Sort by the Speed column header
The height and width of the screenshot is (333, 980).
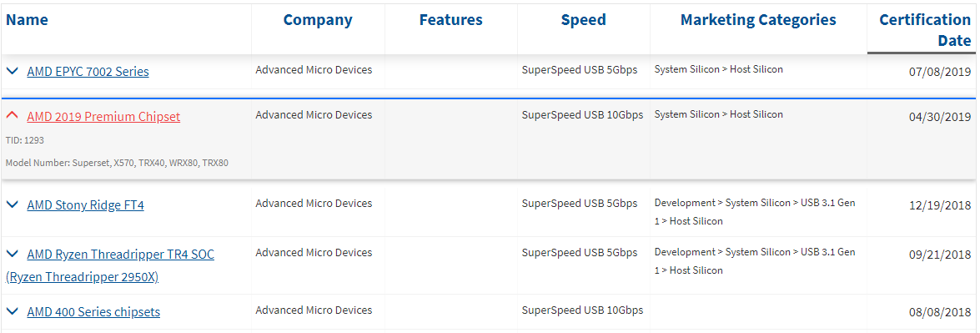583,20
